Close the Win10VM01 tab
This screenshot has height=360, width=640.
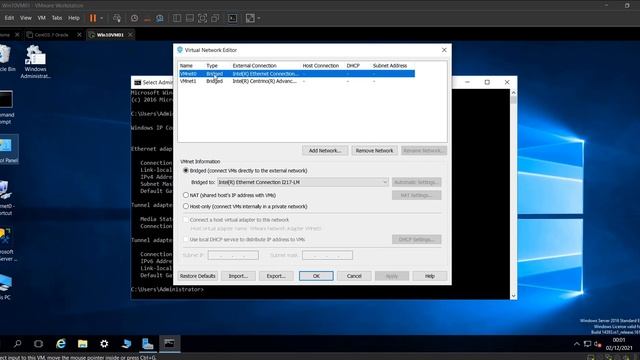click(x=130, y=35)
